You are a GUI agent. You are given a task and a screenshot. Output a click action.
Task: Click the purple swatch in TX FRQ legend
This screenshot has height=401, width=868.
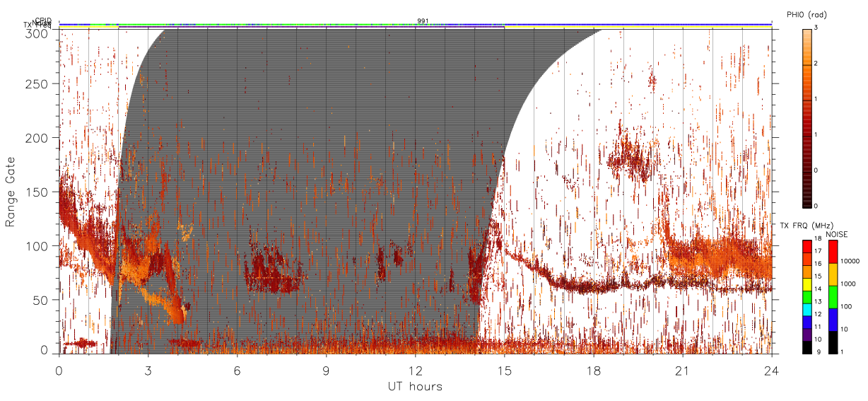pyautogui.click(x=807, y=335)
